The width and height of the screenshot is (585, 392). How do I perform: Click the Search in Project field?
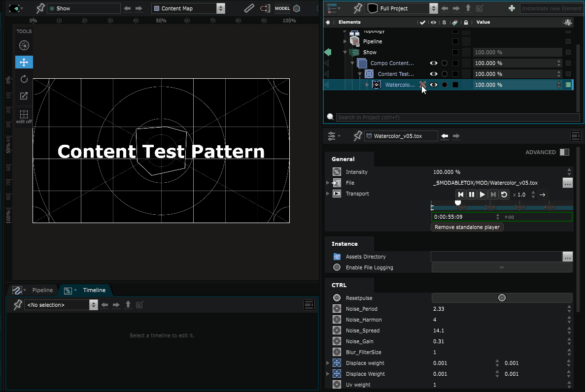[x=458, y=117]
